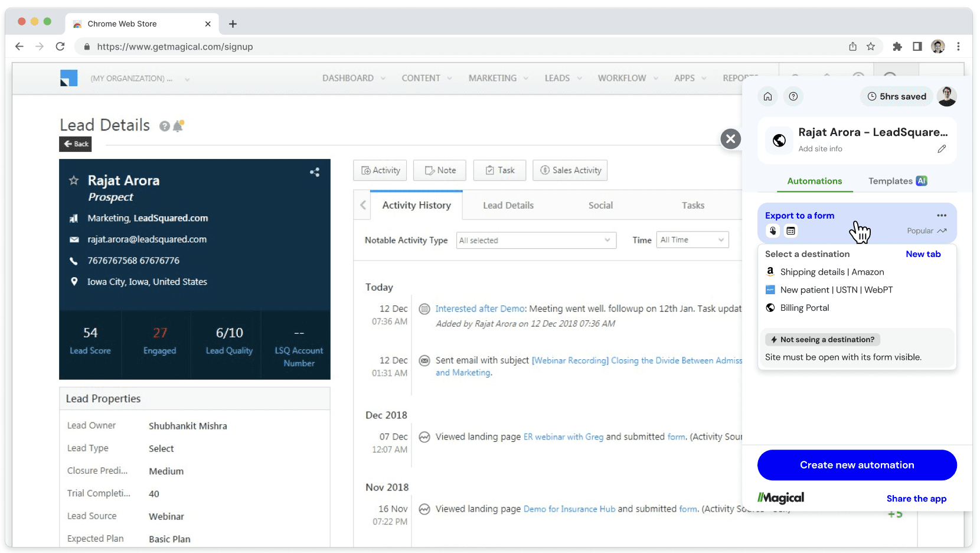Click the browser extensions puzzle icon
This screenshot has width=980, height=553.
pos(897,47)
